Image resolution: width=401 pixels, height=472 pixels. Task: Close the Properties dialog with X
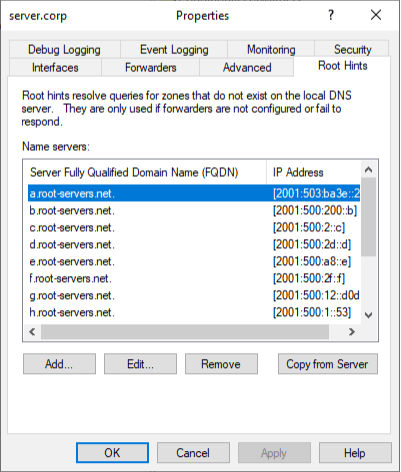(376, 15)
